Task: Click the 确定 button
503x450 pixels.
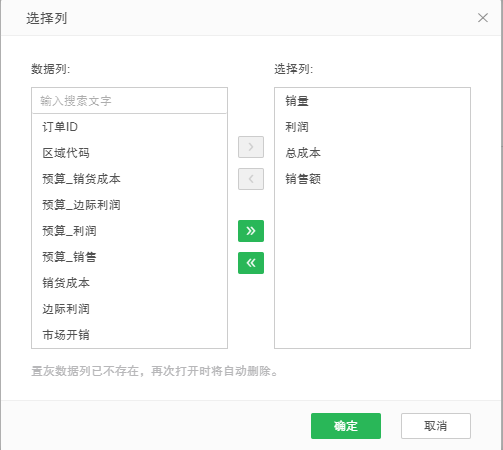Action: [x=346, y=426]
